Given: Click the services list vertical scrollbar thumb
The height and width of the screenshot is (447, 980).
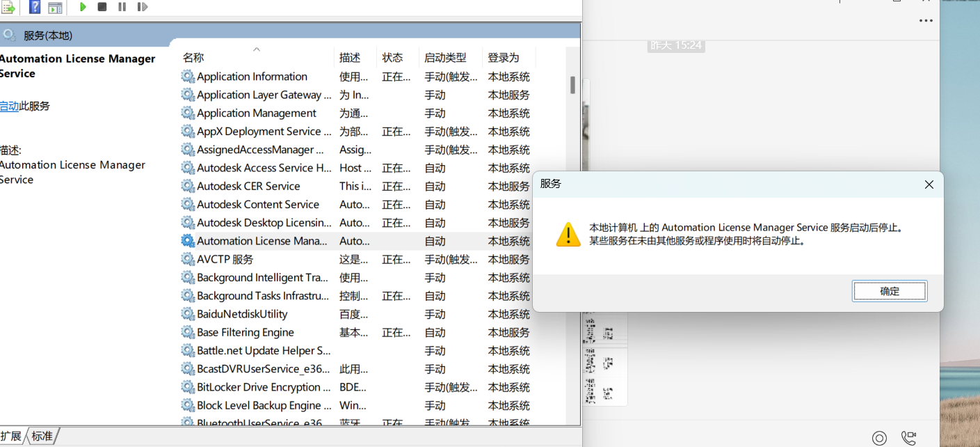Looking at the screenshot, I should click(x=572, y=85).
